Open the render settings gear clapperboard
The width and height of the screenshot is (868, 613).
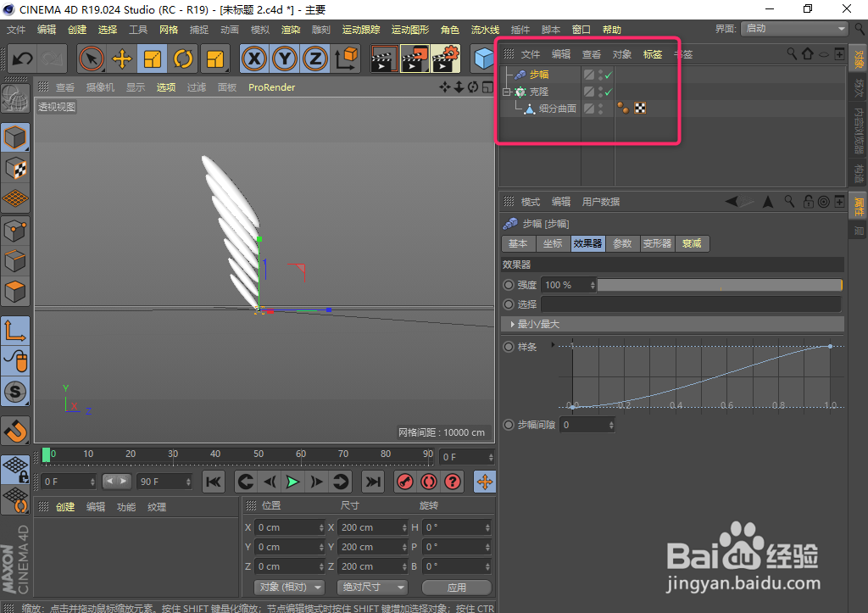tap(446, 59)
